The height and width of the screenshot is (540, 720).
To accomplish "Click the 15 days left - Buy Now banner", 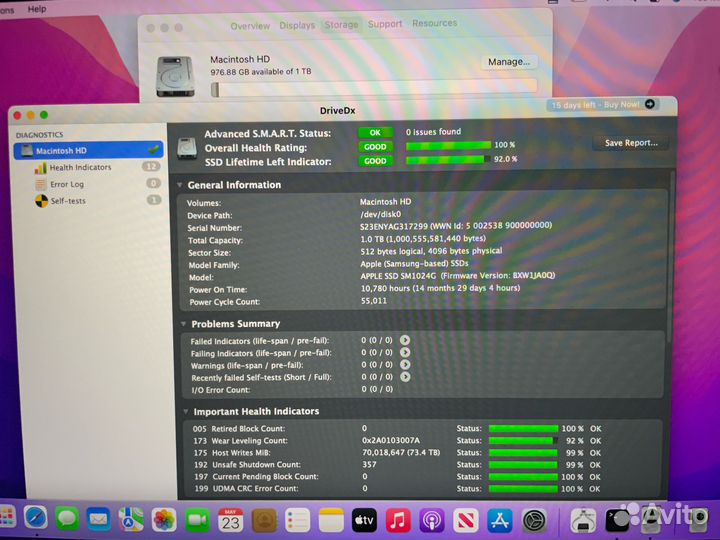I will click(x=603, y=105).
